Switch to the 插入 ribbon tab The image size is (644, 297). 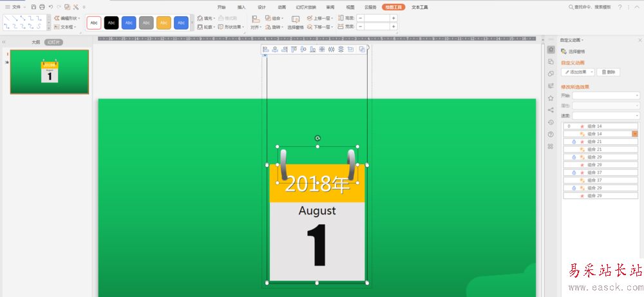coord(241,7)
